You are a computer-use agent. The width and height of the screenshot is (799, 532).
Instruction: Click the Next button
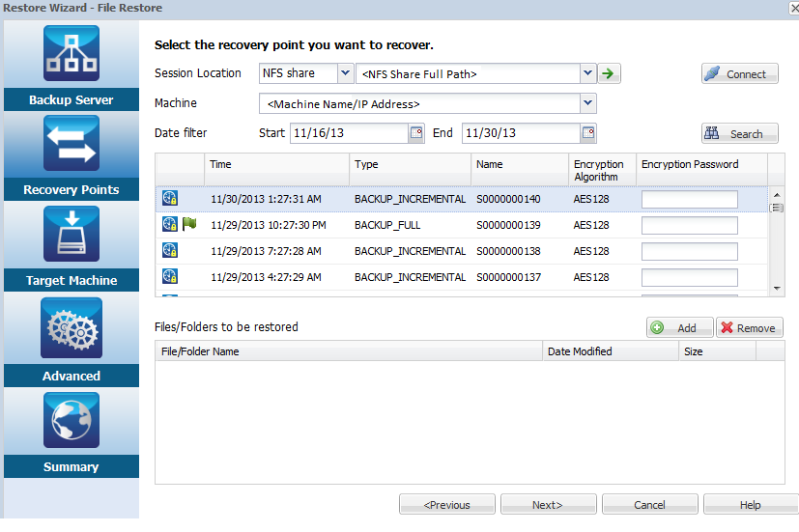pos(547,504)
